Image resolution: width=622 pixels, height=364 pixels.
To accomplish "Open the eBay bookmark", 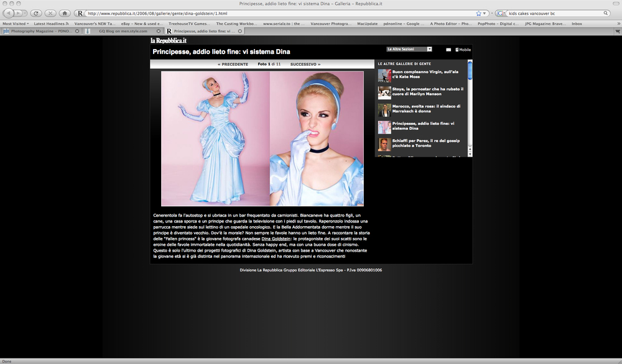I will pyautogui.click(x=142, y=24).
